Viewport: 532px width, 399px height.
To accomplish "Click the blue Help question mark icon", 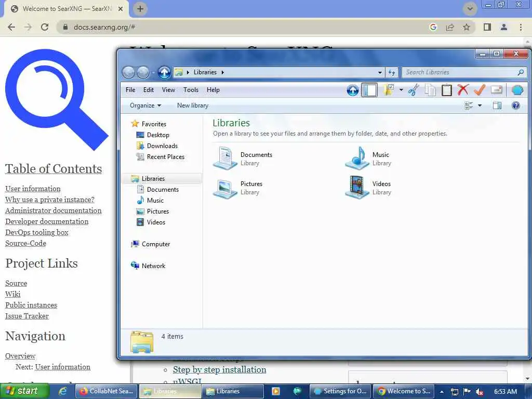I will 516,105.
